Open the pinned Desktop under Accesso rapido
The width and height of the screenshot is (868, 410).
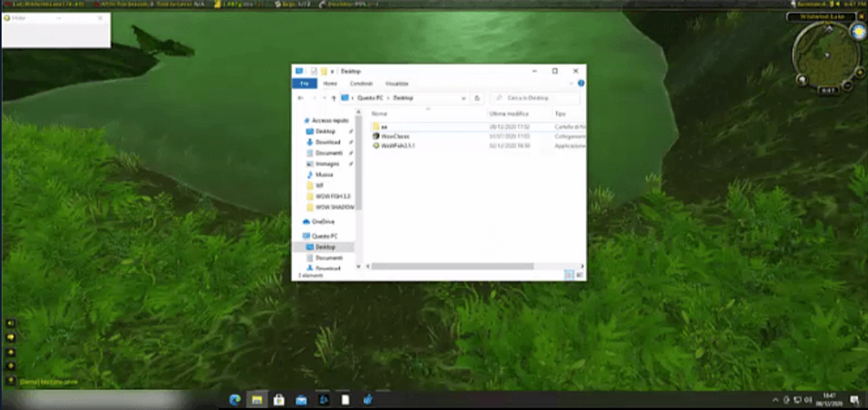click(x=325, y=131)
